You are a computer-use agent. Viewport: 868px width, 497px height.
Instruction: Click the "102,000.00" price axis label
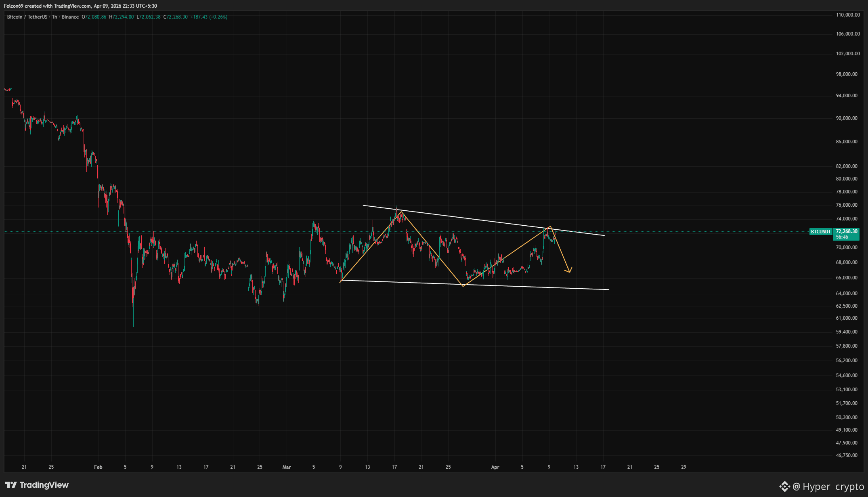pyautogui.click(x=848, y=54)
